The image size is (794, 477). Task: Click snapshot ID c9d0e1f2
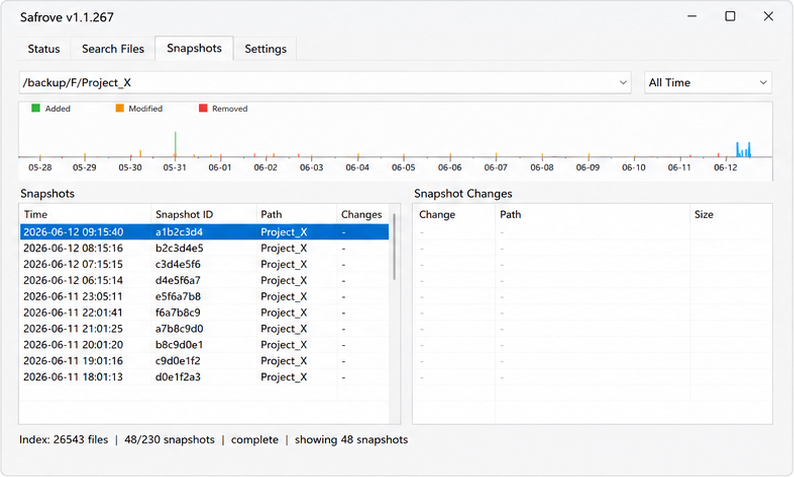click(x=178, y=361)
